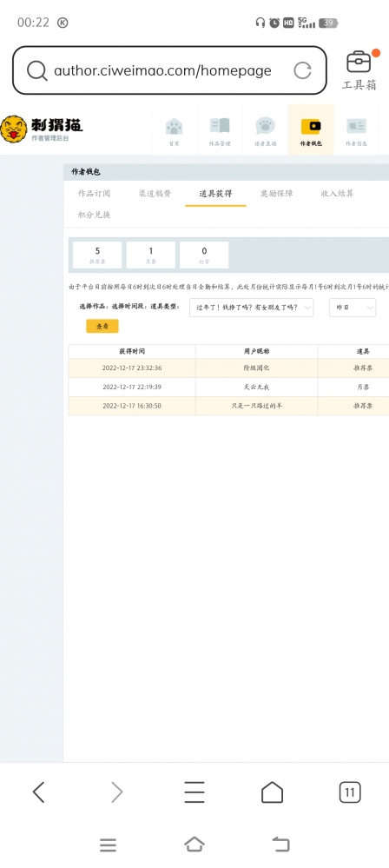389x868 pixels.
Task: Click the user nickname in the 23:32:36 row
Action: (x=257, y=368)
